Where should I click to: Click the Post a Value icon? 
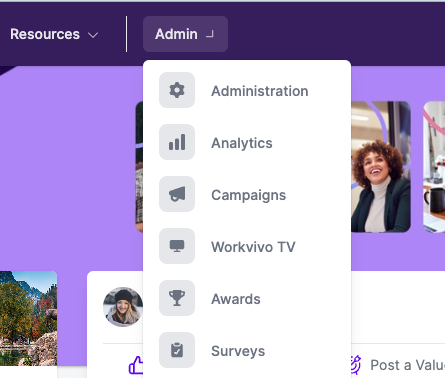pos(355,365)
